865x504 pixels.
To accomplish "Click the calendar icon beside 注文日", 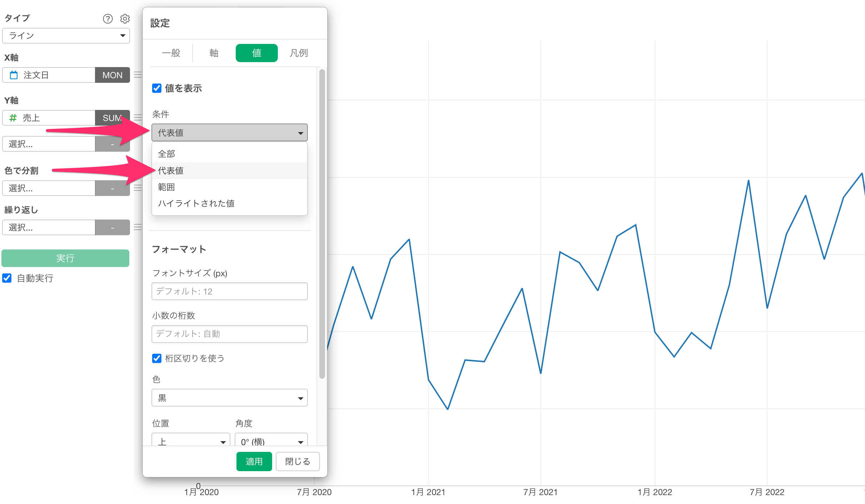I will point(14,75).
